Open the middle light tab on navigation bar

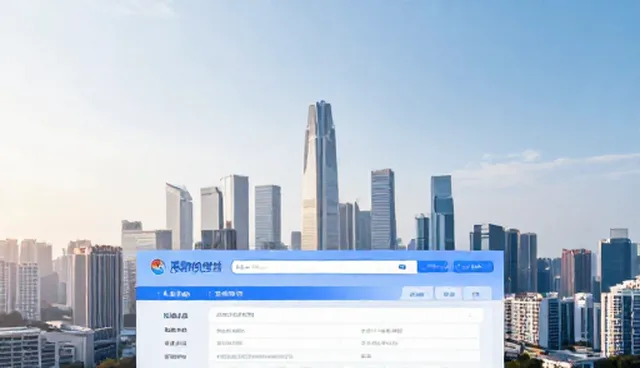coord(449,294)
